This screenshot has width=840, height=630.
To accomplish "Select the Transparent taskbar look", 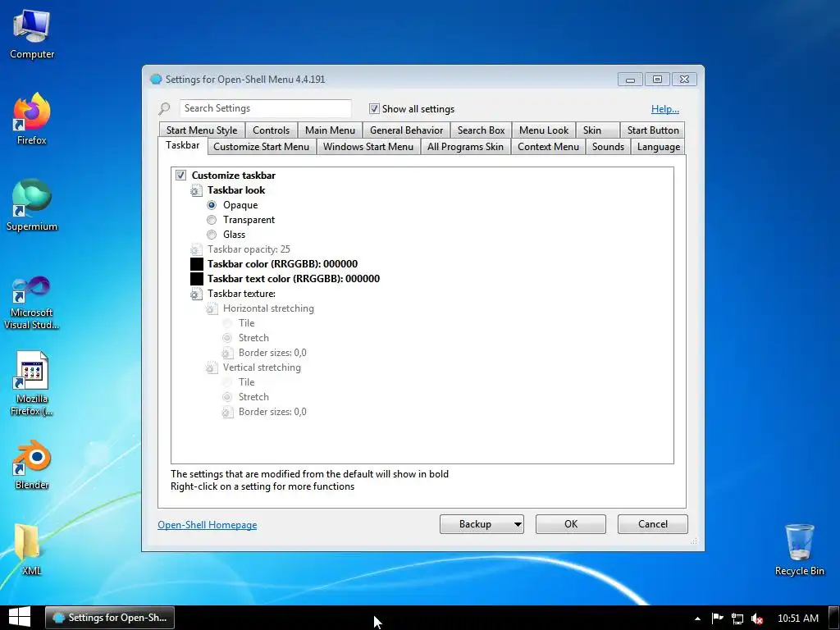I will [x=212, y=220].
